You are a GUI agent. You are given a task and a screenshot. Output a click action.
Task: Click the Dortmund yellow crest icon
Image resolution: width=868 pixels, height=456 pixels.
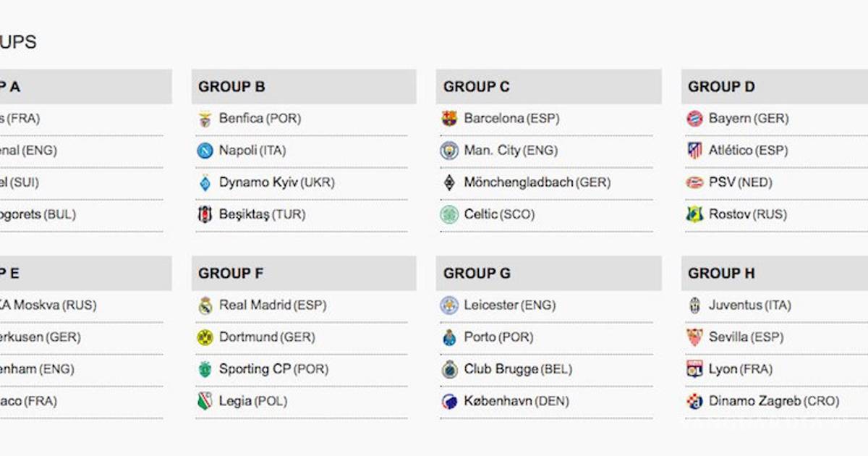point(205,338)
